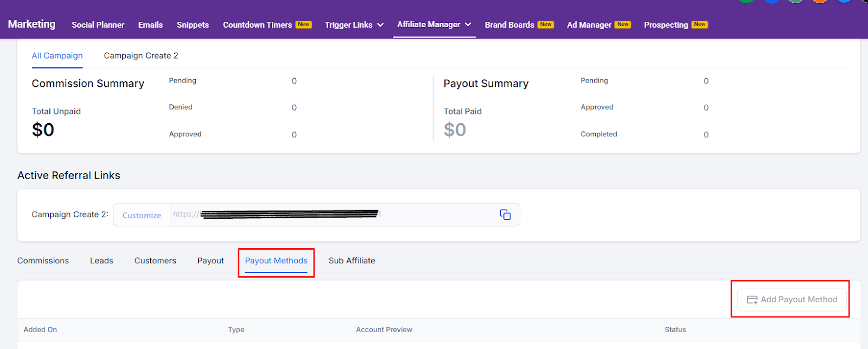
Task: Open the Sub Affiliate tab
Action: pyautogui.click(x=352, y=261)
